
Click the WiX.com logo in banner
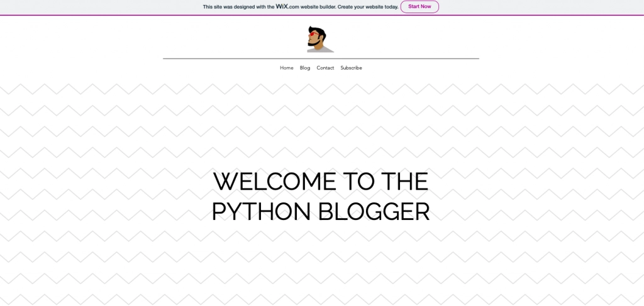pos(287,6)
